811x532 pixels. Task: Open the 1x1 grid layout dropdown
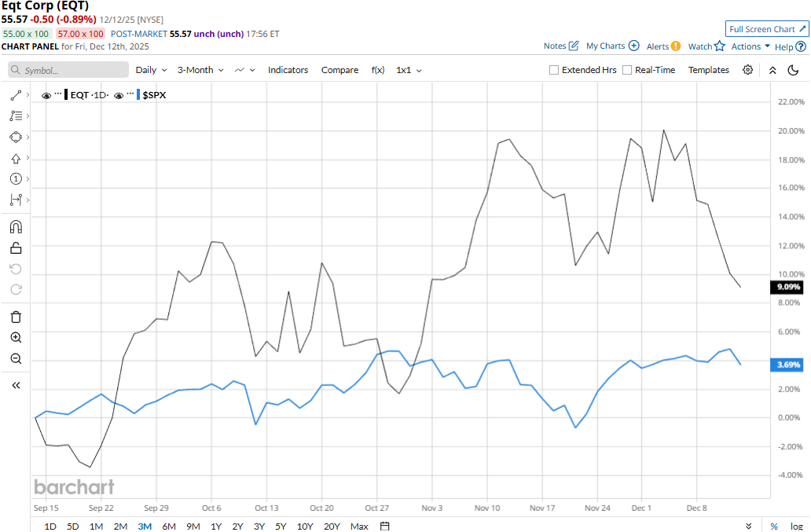409,70
